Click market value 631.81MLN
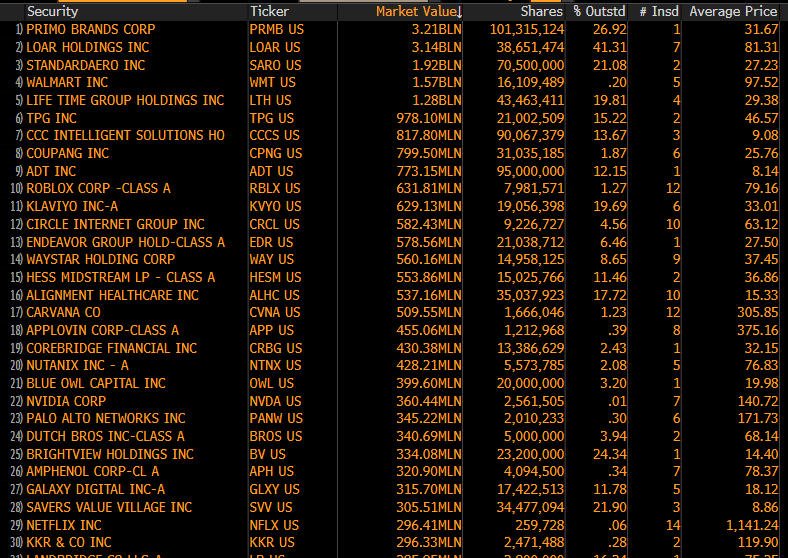 click(429, 189)
